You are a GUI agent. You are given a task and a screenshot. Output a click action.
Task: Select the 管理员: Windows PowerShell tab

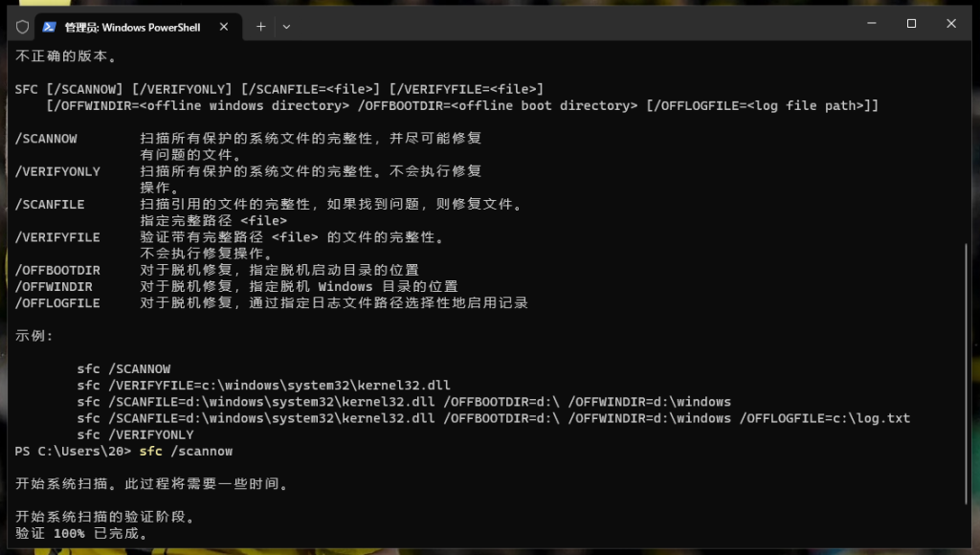(x=138, y=27)
